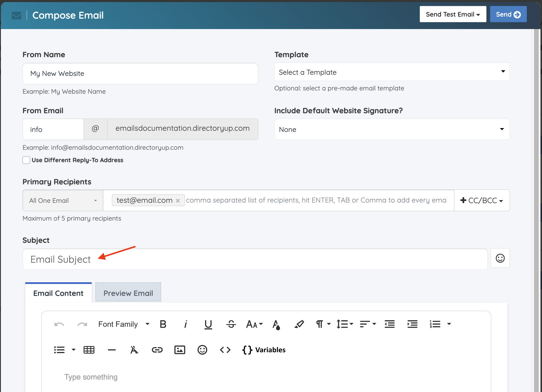Viewport: 542px width, 392px height.
Task: Insert a link
Action: [157, 350]
